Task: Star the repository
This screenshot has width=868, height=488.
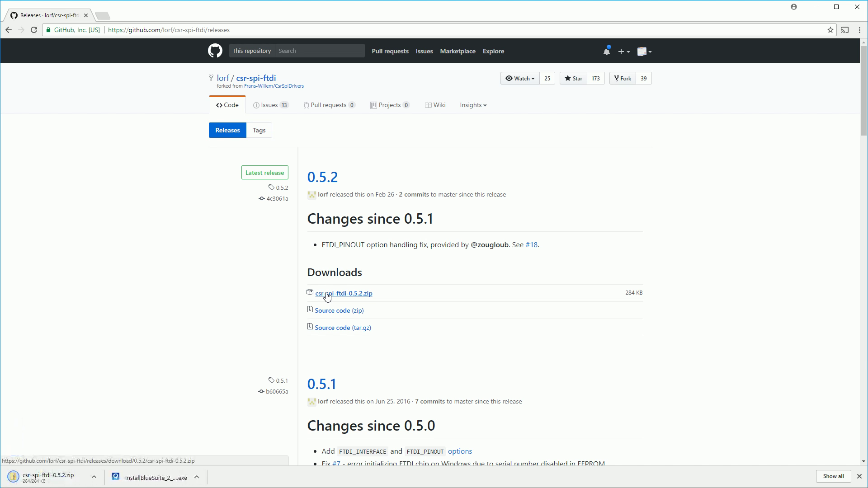Action: [573, 78]
